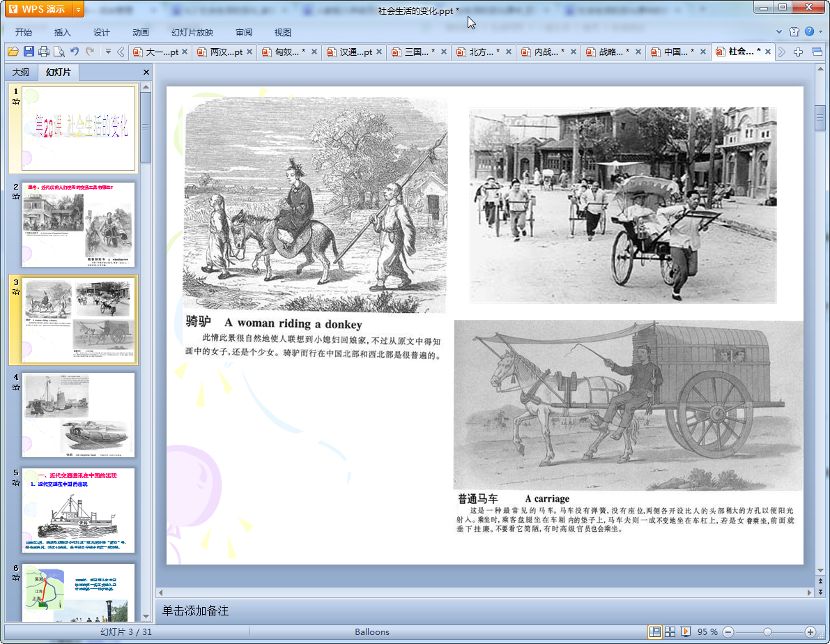Viewport: 830px width, 644px height.
Task: Print the document using the printer icon
Action: point(44,52)
